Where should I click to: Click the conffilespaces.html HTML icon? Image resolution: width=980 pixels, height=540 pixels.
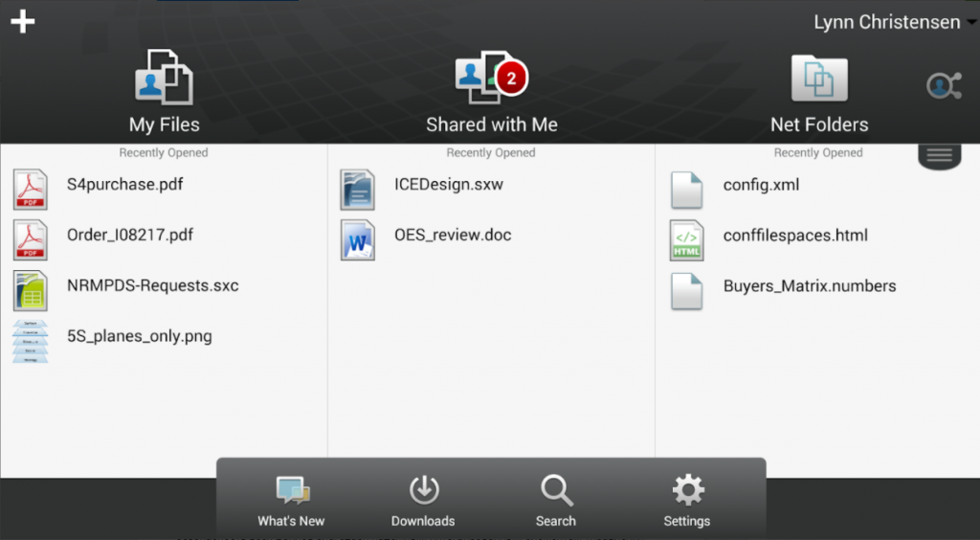(x=687, y=240)
